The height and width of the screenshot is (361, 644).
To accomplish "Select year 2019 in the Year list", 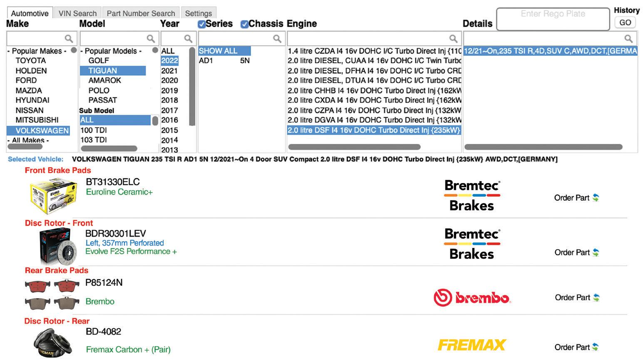I will coord(169,90).
